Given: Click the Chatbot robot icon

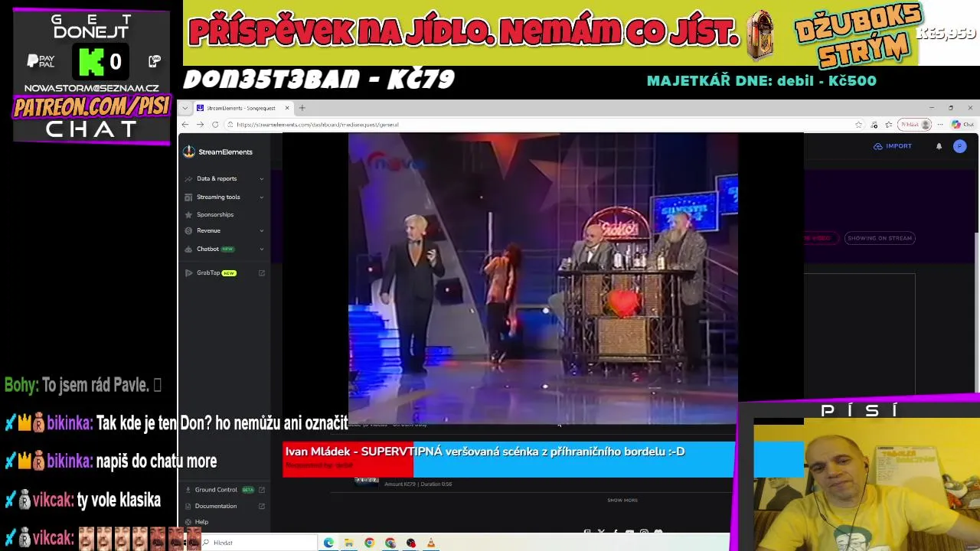Looking at the screenshot, I should 188,249.
